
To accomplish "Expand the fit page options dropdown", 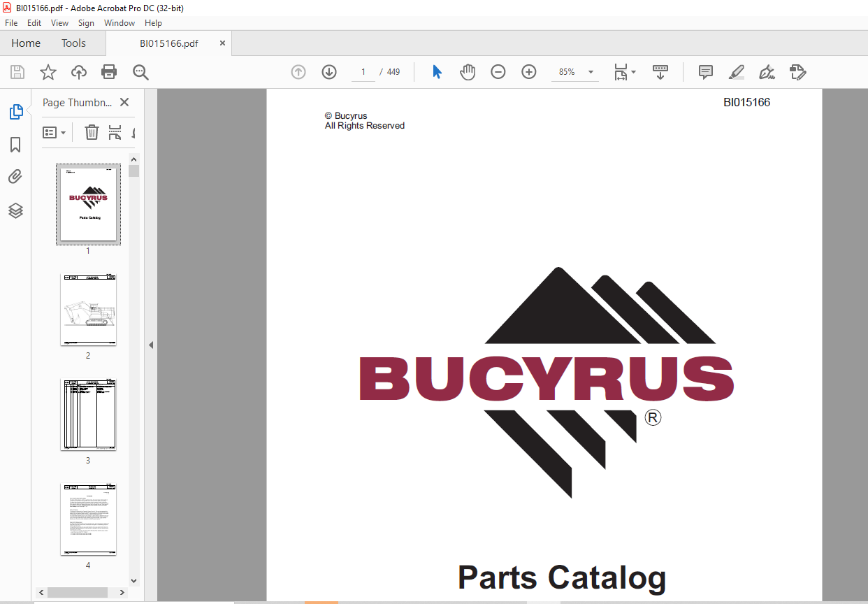I will tap(633, 72).
